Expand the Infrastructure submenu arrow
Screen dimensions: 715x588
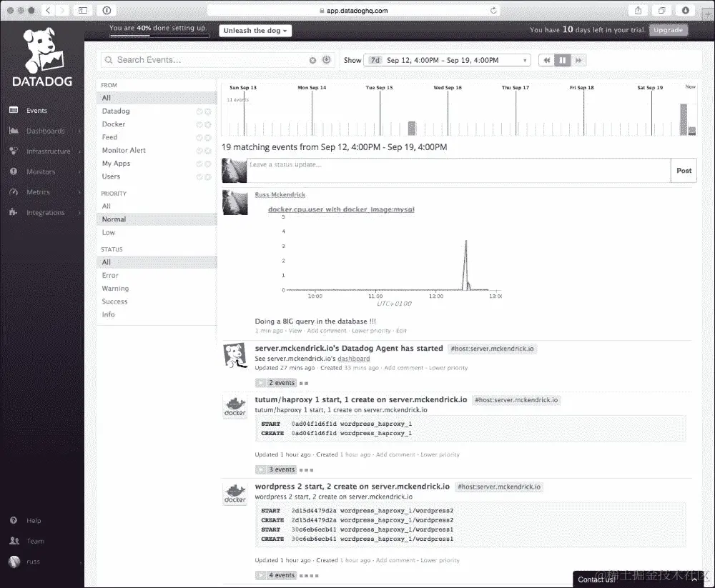[x=79, y=151]
